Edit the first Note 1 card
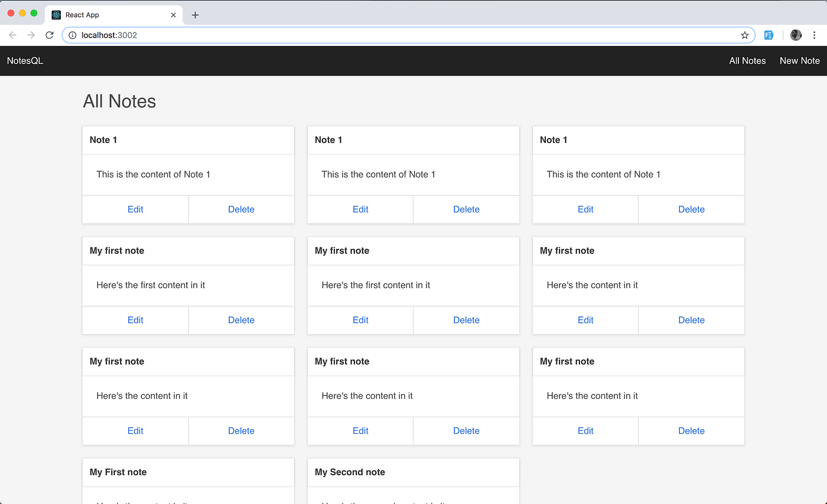 135,210
